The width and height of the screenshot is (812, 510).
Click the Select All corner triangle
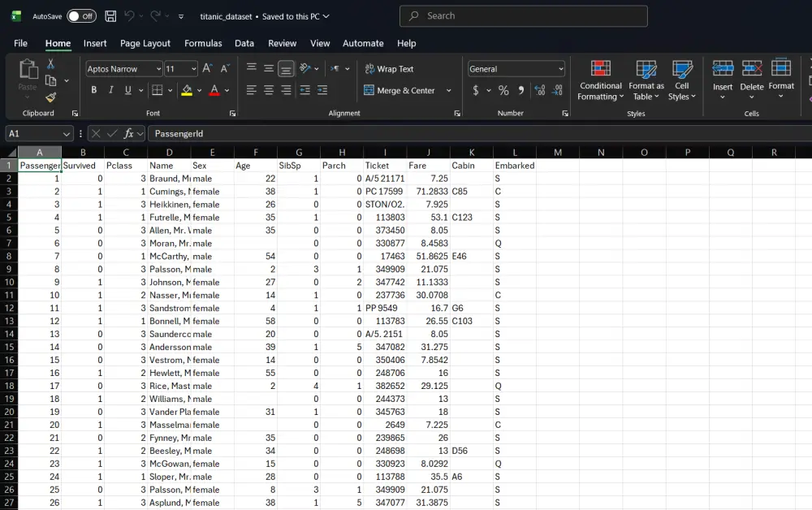[12, 152]
